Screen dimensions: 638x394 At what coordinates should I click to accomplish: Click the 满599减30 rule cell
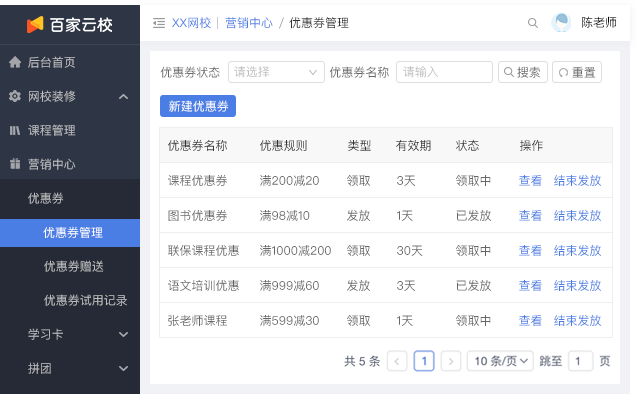pyautogui.click(x=289, y=321)
